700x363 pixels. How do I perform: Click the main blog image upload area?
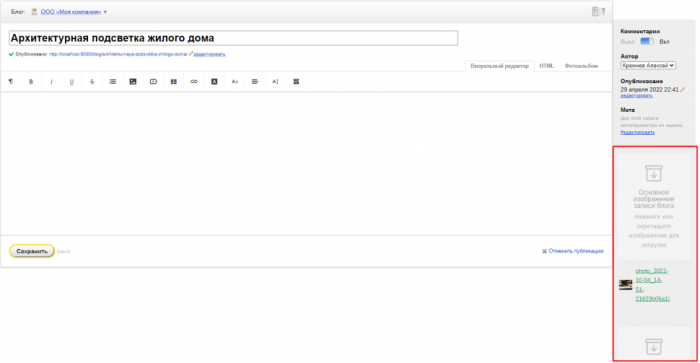(x=654, y=207)
